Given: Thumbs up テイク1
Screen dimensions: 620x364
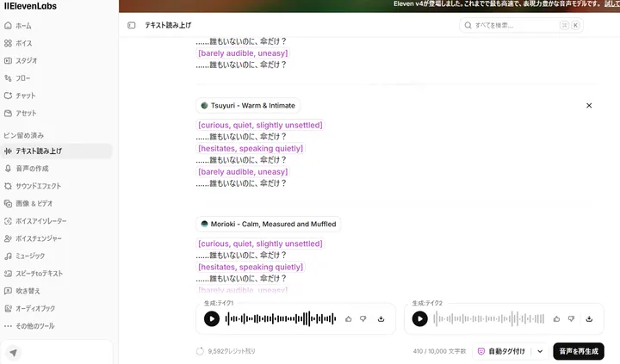Looking at the screenshot, I should 349,319.
